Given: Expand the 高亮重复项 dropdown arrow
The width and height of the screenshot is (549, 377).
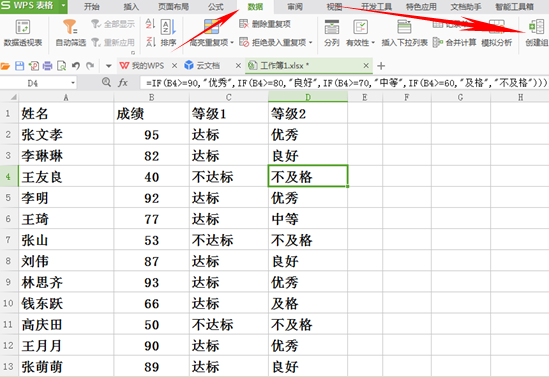Looking at the screenshot, I should [x=232, y=43].
